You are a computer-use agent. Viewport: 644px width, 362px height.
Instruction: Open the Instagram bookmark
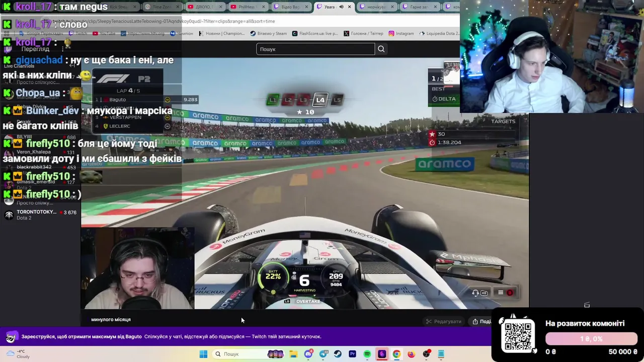(401, 33)
